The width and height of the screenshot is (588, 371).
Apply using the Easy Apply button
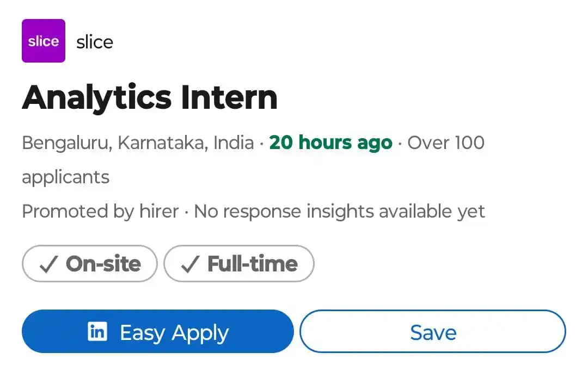pos(158,331)
